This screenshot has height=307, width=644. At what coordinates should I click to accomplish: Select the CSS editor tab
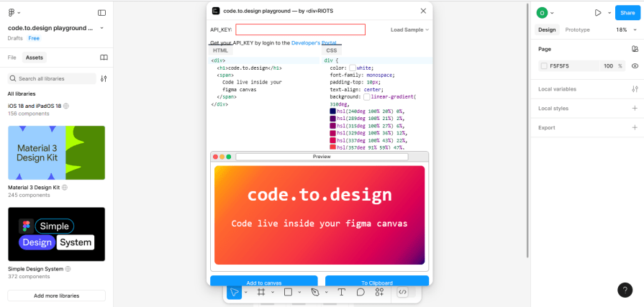[x=331, y=50]
